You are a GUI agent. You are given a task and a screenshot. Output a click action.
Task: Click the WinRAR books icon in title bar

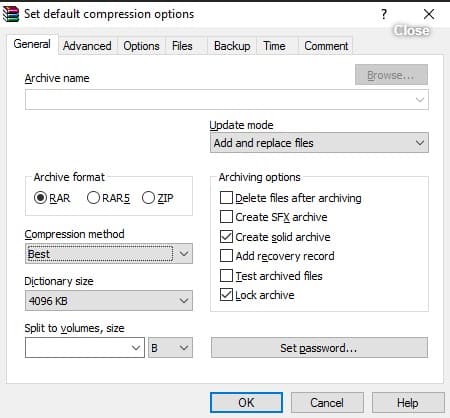pyautogui.click(x=10, y=14)
